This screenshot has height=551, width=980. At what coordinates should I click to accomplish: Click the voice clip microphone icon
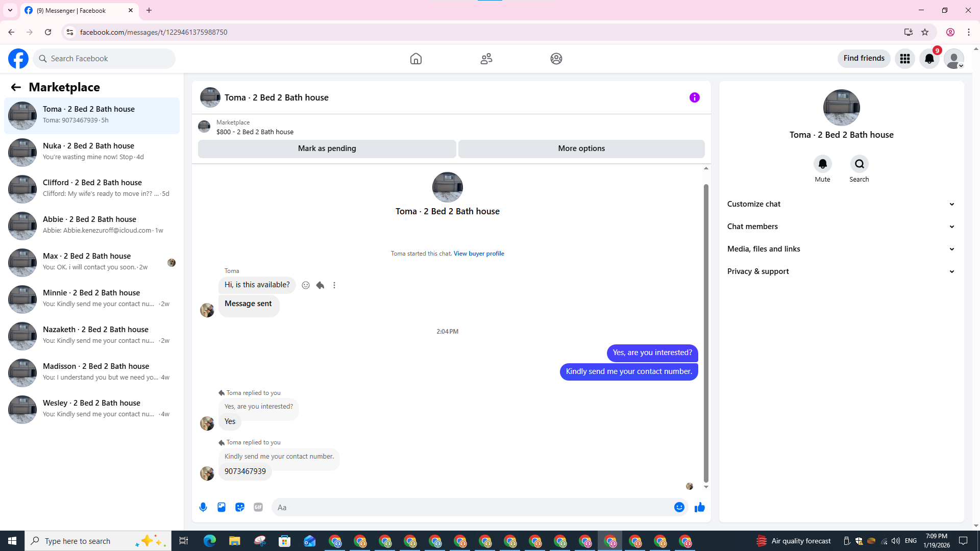[x=203, y=507]
